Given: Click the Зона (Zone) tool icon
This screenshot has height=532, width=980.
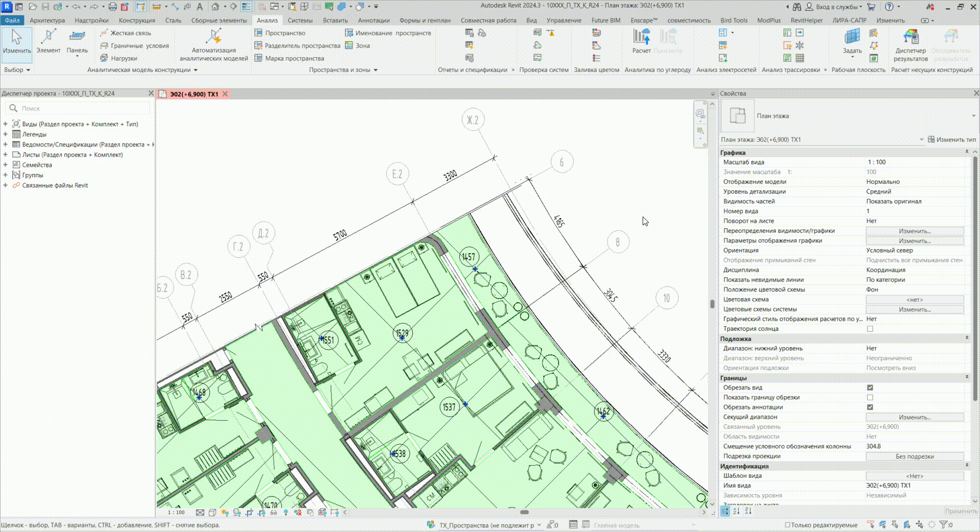Looking at the screenshot, I should point(349,45).
